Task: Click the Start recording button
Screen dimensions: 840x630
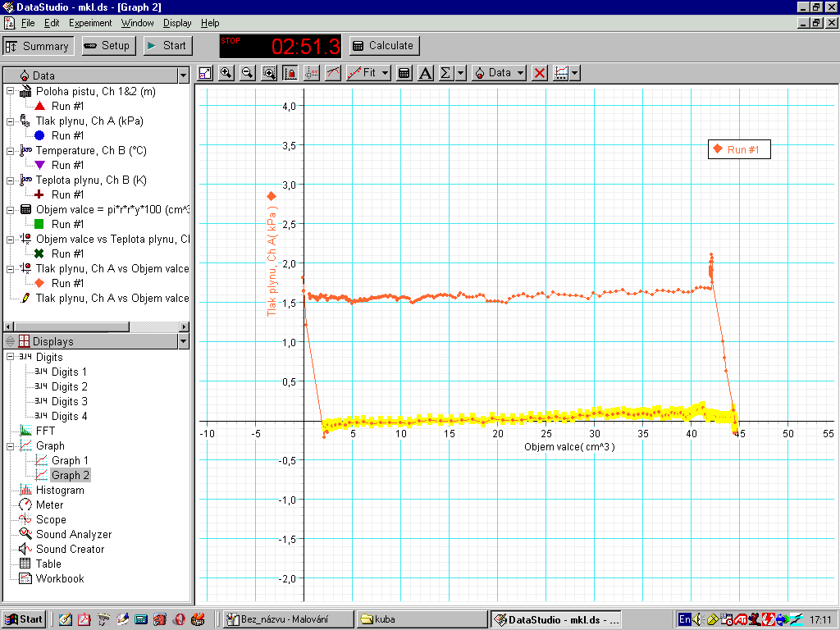Action: [x=167, y=46]
